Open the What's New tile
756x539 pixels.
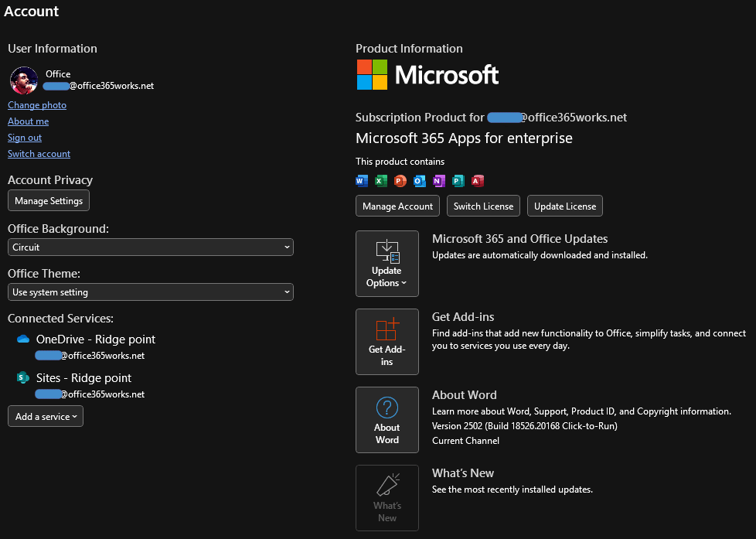(387, 498)
